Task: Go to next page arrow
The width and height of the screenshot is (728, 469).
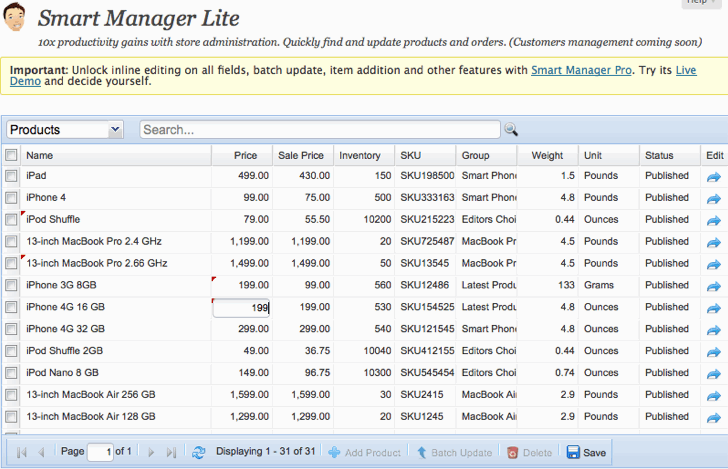Action: point(151,452)
